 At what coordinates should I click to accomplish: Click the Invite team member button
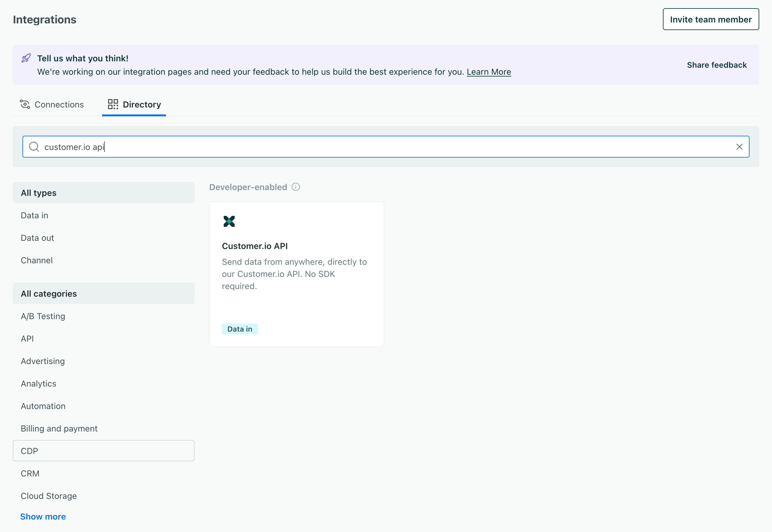point(711,19)
